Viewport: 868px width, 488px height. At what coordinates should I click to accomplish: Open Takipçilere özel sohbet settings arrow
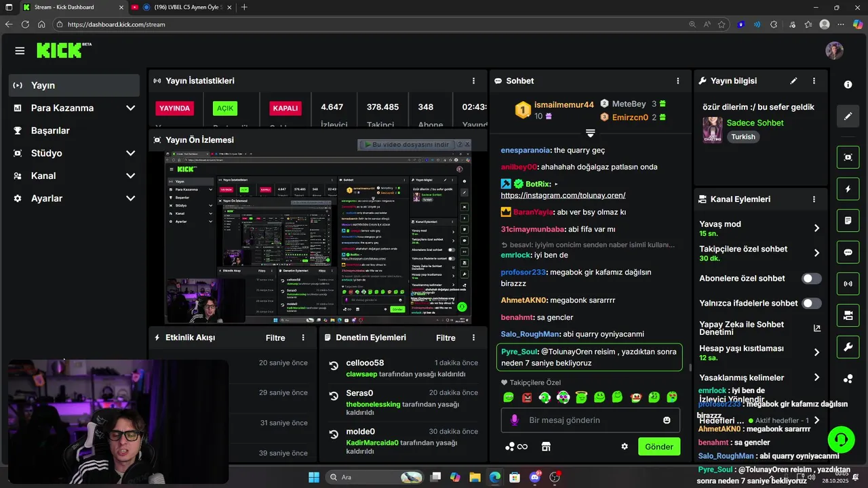(816, 253)
